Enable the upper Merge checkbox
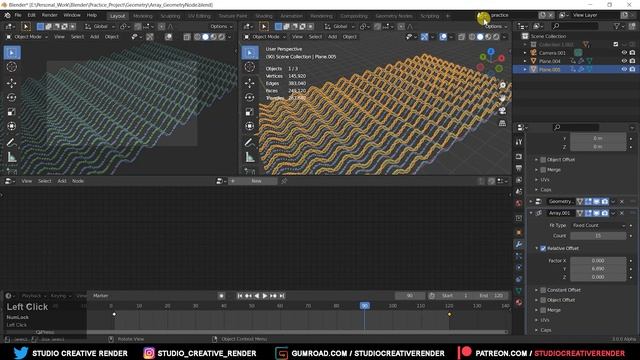 coord(543,170)
